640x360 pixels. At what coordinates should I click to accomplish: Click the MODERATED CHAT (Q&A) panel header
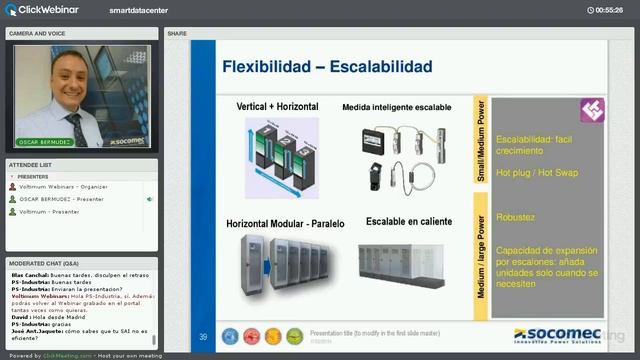coord(82,263)
